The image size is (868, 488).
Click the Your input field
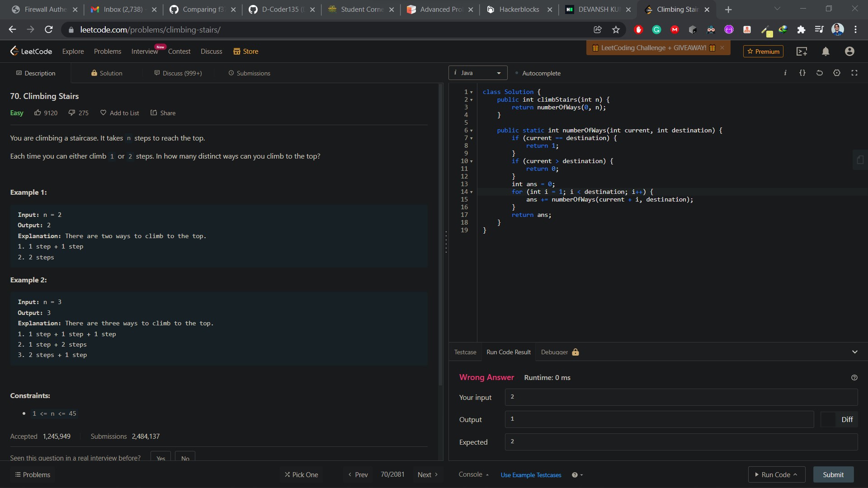click(681, 397)
